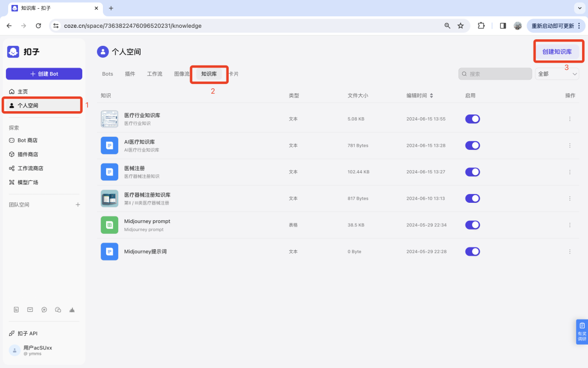The image size is (588, 368).
Task: Click 重新启动即可更新 update button
Action: 556,26
